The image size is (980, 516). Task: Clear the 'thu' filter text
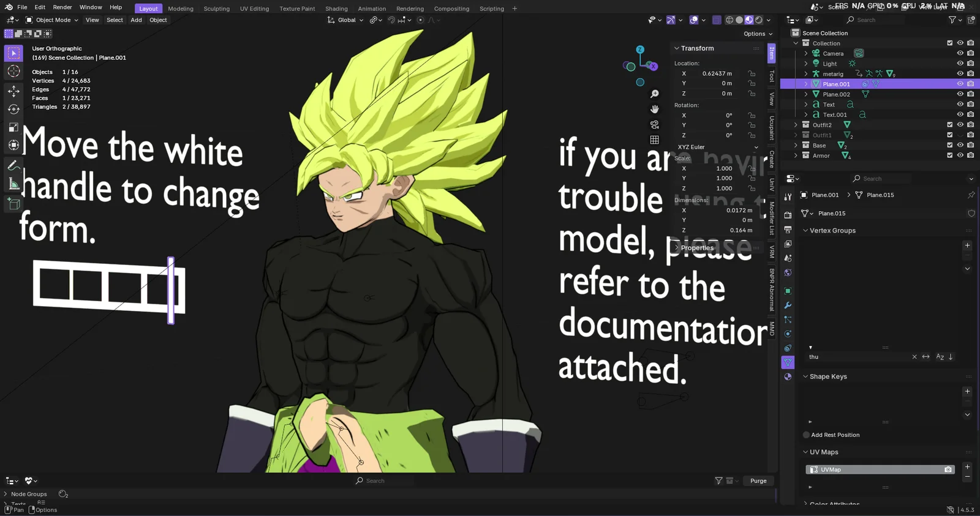tap(914, 357)
